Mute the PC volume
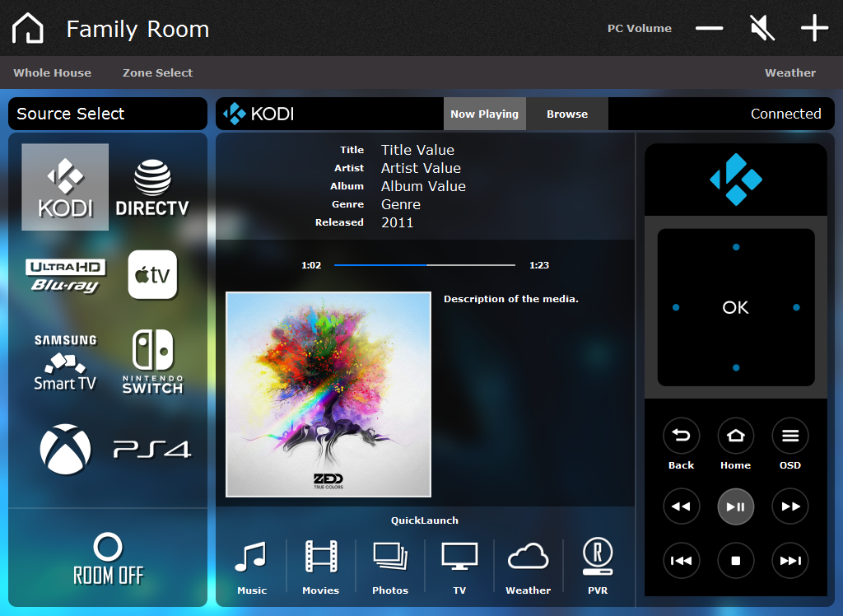Viewport: 843px width, 616px height. click(x=761, y=28)
